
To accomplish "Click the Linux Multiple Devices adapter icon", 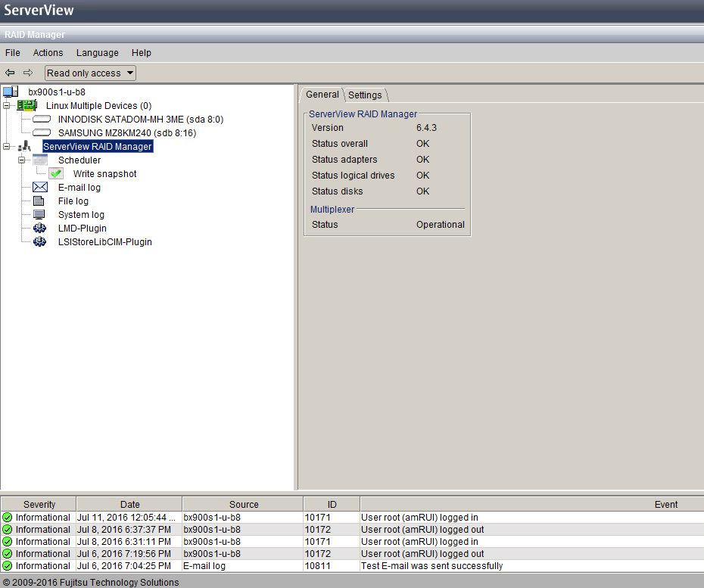I will pos(27,105).
